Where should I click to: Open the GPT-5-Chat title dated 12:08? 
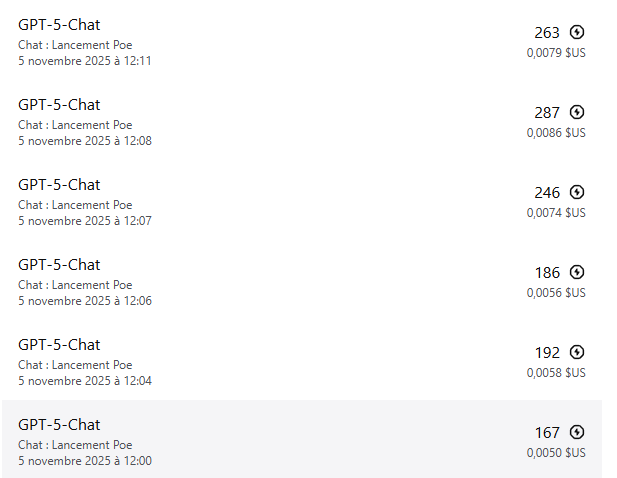point(59,105)
